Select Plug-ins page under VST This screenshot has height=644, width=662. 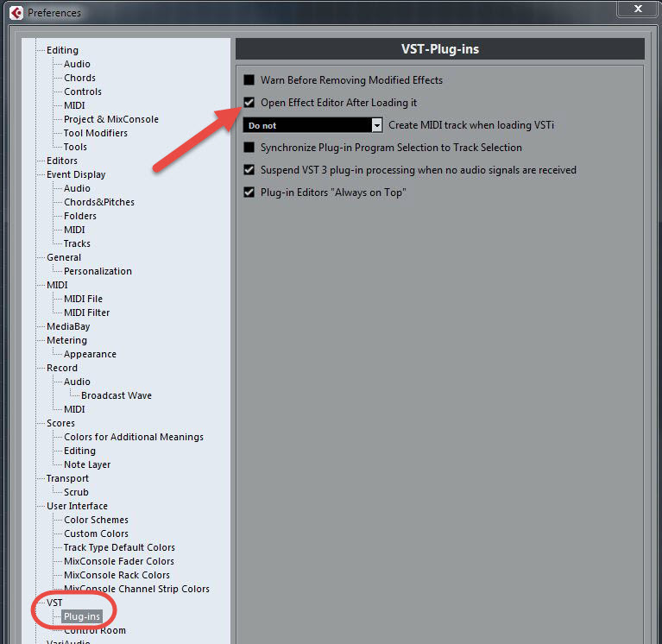[x=81, y=616]
